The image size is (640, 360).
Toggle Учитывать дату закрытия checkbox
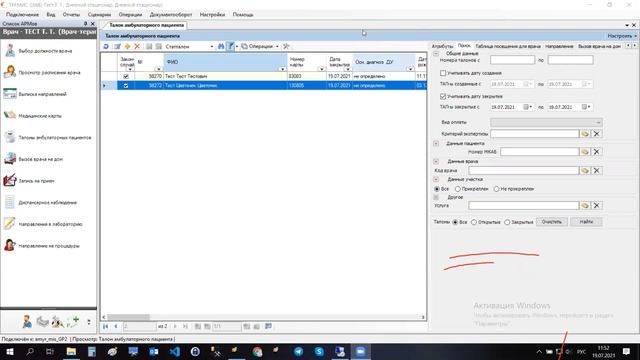coord(443,96)
